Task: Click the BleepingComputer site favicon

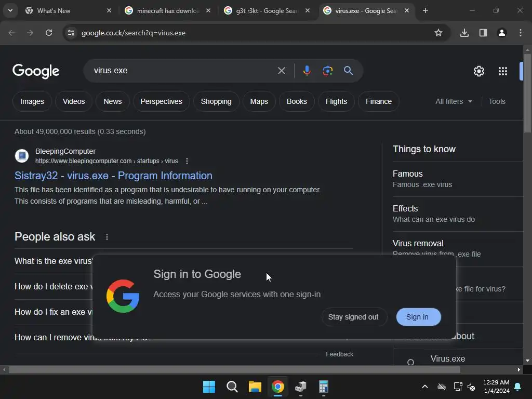Action: pos(22,156)
